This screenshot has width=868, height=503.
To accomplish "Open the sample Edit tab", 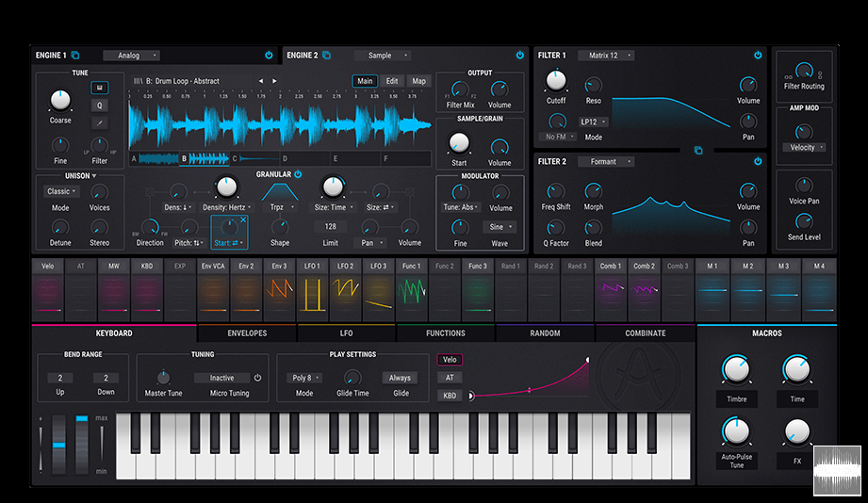I will (392, 81).
